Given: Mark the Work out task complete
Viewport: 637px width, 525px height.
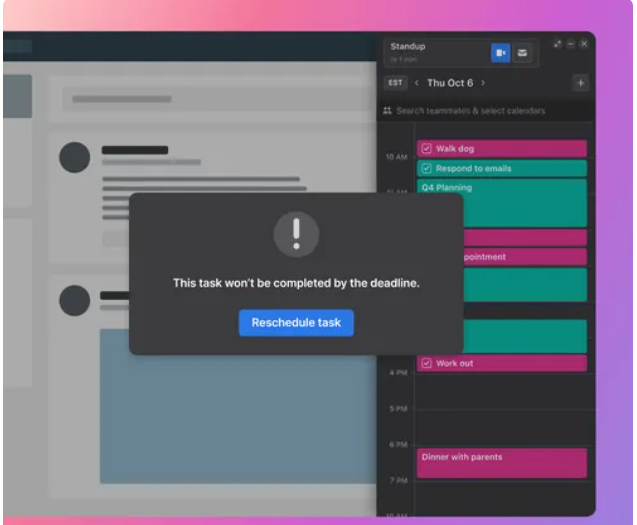Looking at the screenshot, I should [x=426, y=363].
